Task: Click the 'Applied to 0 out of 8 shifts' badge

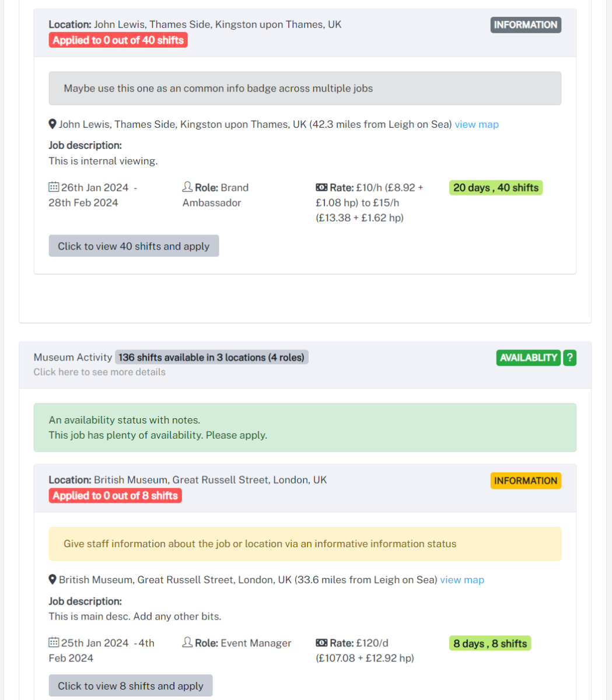Action: tap(115, 496)
